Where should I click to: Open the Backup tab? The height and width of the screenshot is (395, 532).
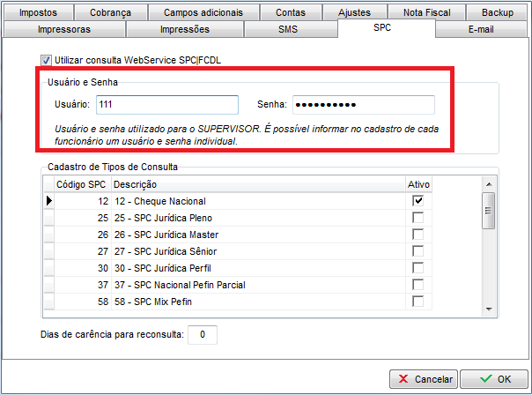coord(497,13)
